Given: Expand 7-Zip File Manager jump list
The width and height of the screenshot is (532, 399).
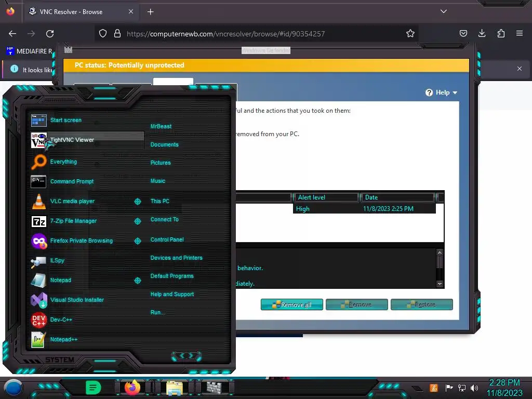Looking at the screenshot, I should click(137, 221).
